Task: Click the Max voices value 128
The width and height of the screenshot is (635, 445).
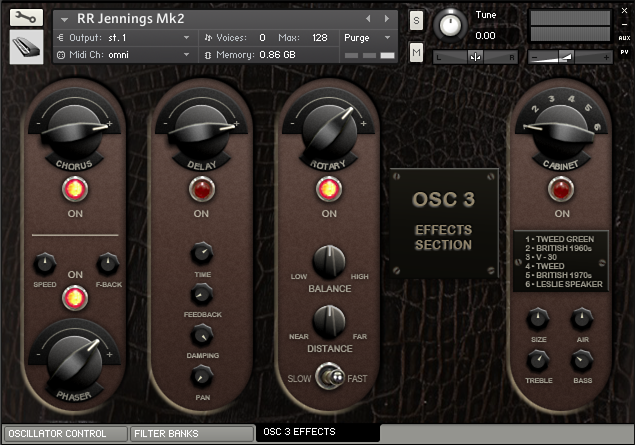Action: coord(320,38)
